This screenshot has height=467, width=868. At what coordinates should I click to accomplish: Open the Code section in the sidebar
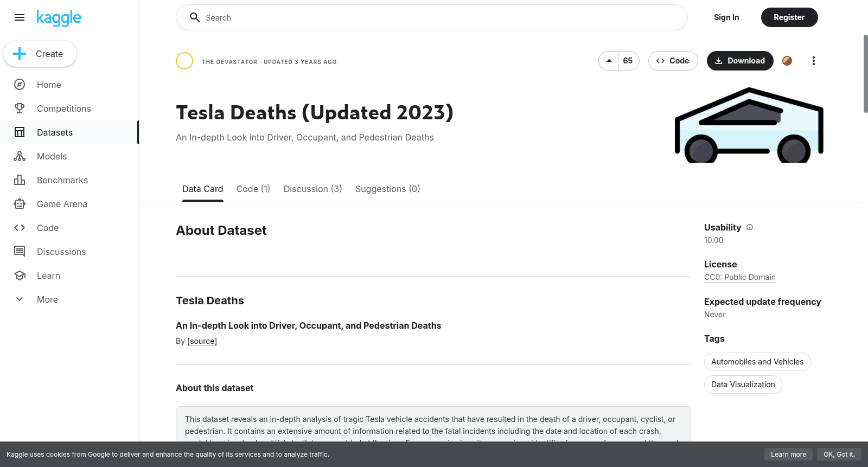click(69, 228)
